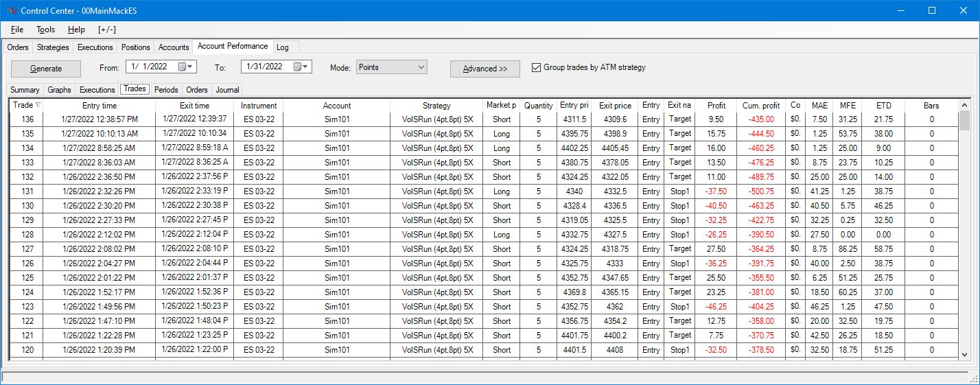Open the Help menu
980x385 pixels.
click(x=77, y=30)
